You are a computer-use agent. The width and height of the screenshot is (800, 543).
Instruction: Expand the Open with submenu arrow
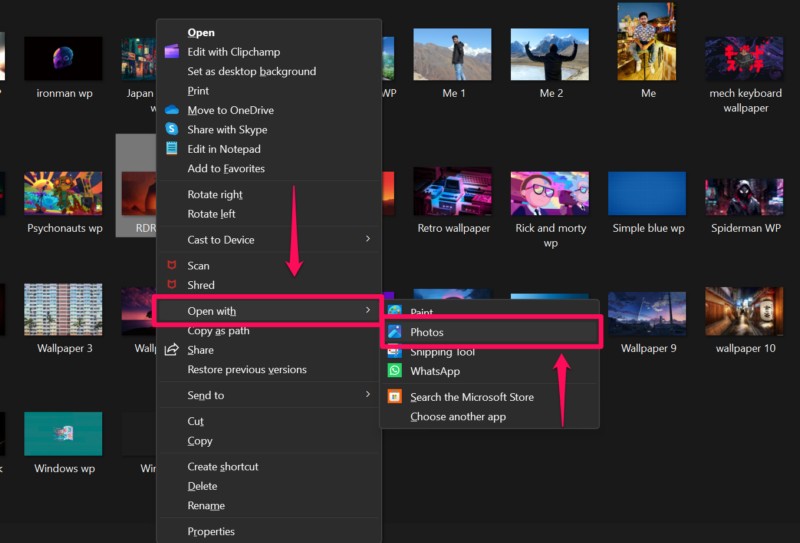[x=367, y=311]
